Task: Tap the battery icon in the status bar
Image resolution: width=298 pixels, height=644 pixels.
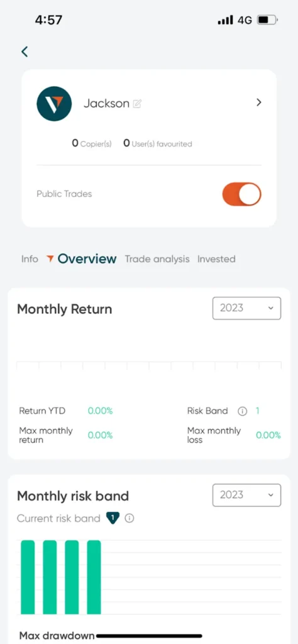Action: coord(267,20)
